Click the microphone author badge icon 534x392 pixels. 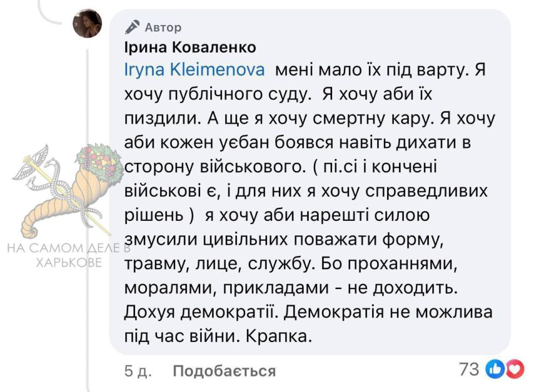click(132, 27)
